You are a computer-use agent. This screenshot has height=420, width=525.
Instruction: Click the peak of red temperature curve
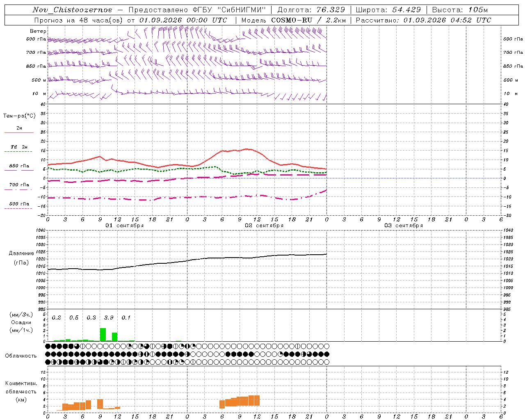(x=247, y=149)
